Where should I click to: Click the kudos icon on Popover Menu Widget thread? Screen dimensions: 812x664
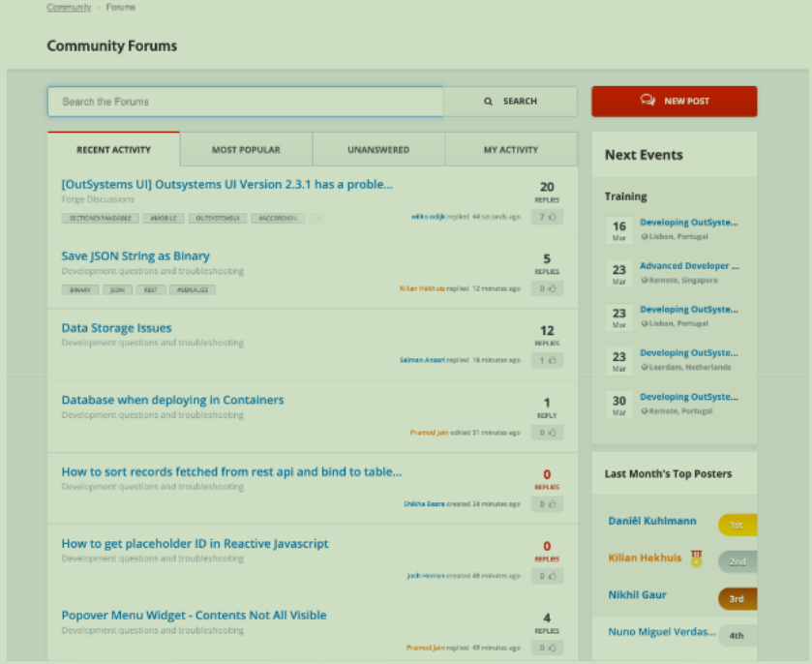pos(555,647)
